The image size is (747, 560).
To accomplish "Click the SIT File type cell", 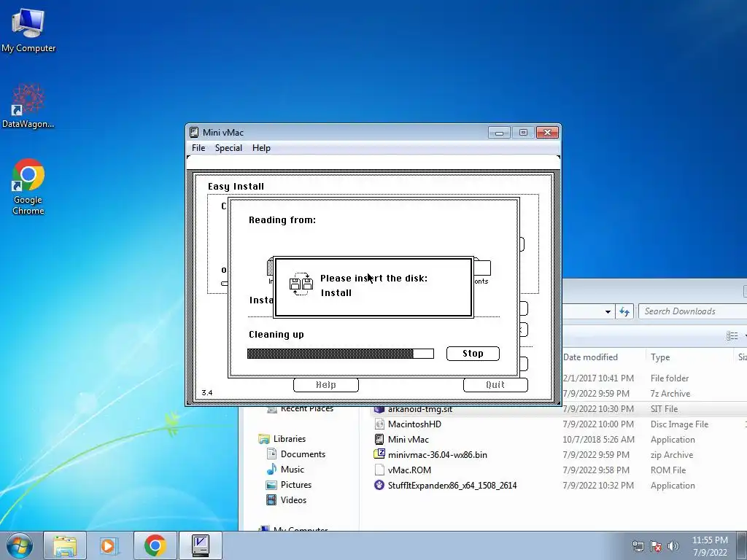I will coord(664,409).
